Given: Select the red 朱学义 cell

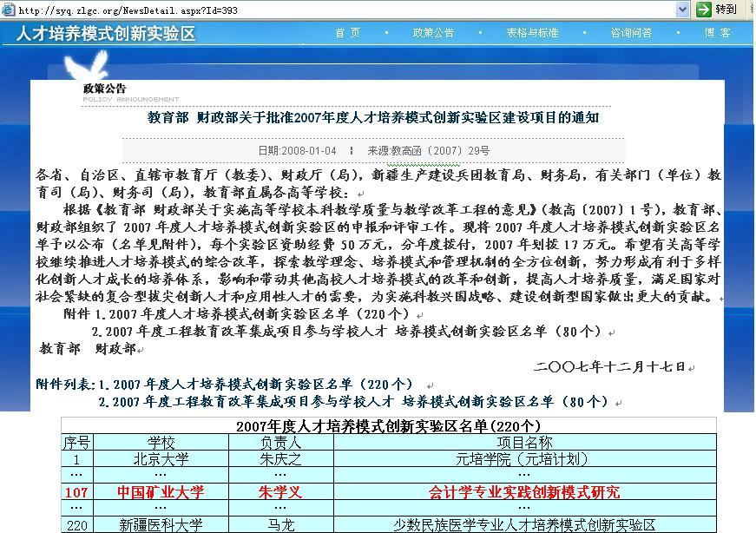Looking at the screenshot, I should 280,492.
